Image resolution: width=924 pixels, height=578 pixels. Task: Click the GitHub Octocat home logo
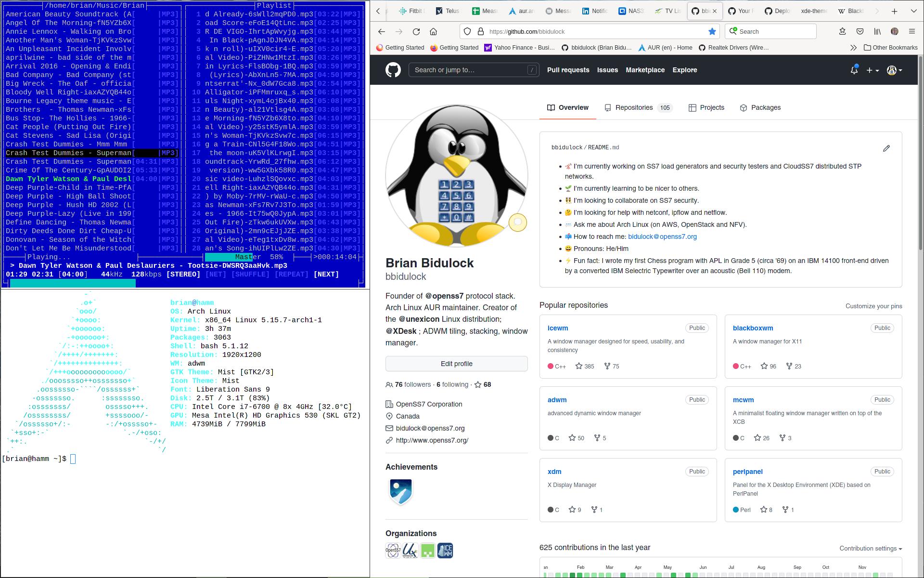click(x=393, y=70)
